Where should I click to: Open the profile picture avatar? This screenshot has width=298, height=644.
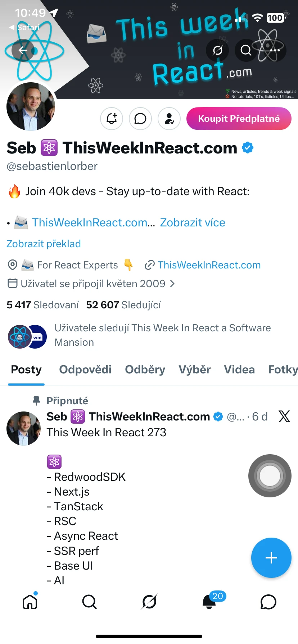tap(31, 106)
